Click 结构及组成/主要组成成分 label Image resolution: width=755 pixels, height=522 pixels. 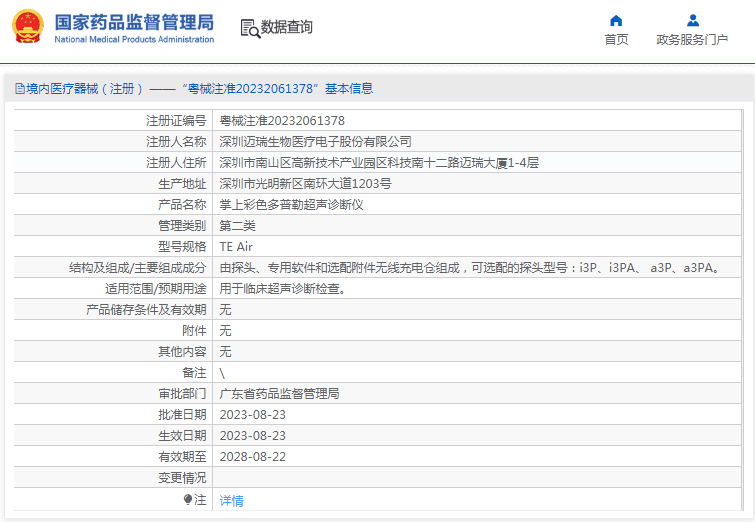[138, 268]
